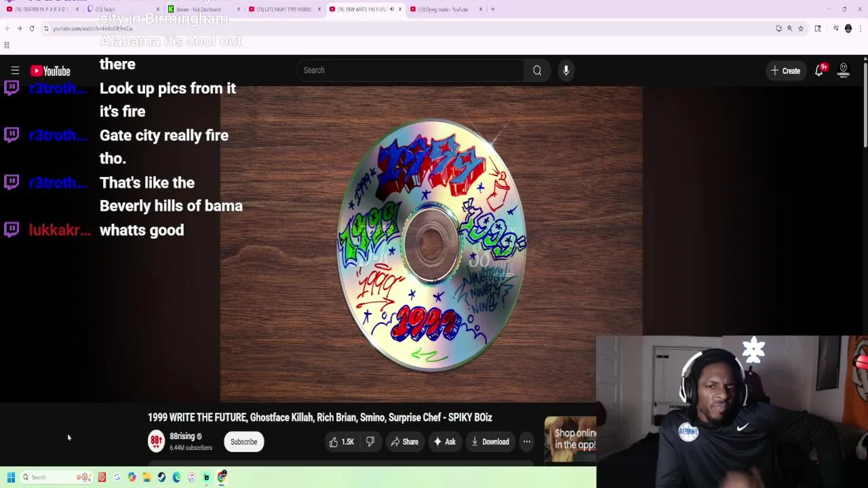
Task: Launch Steam from the taskbar
Action: click(161, 477)
